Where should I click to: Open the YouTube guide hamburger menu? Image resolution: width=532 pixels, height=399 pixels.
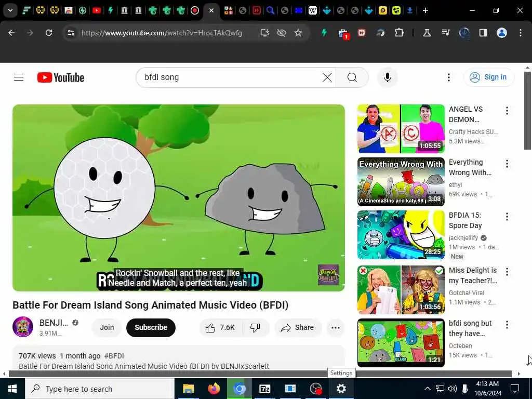pos(19,77)
